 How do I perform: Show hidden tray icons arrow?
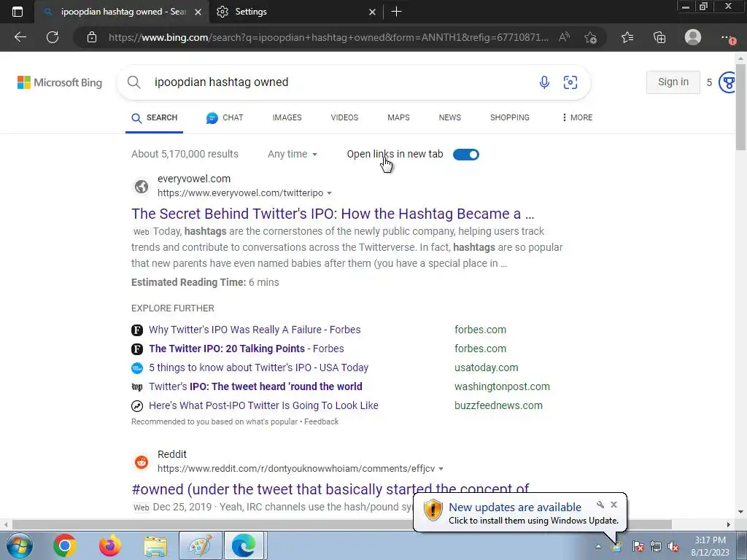coord(598,547)
